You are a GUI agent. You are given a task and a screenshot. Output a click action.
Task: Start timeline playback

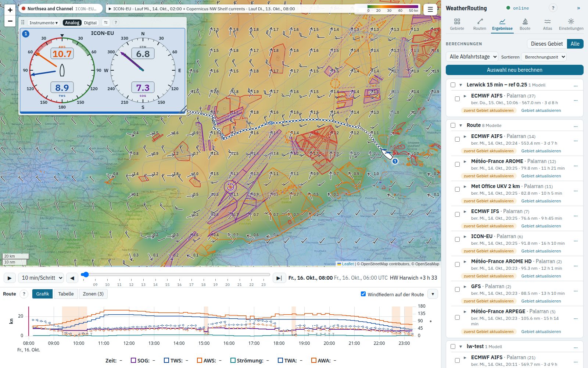click(x=9, y=278)
